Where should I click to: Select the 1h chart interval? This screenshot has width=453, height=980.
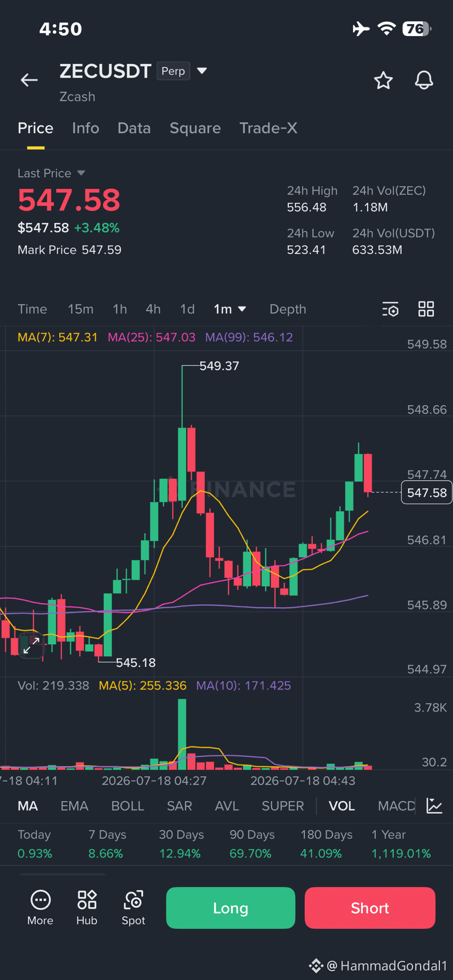pos(120,309)
